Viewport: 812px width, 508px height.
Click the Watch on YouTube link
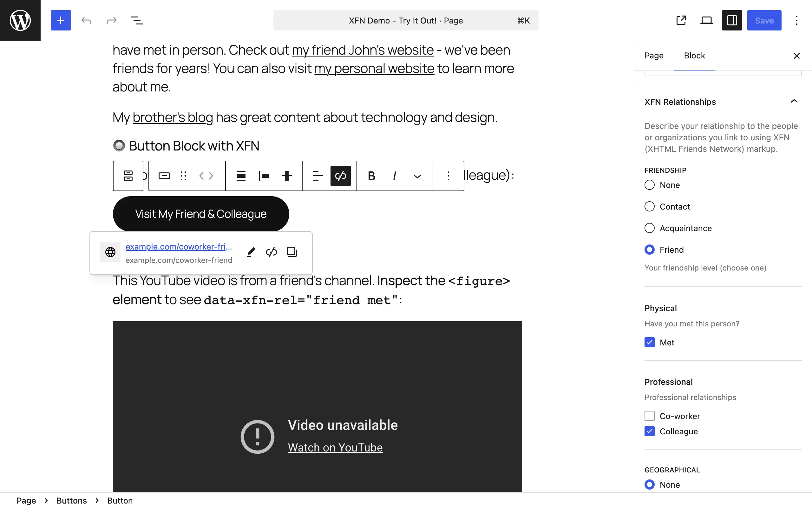pos(335,448)
